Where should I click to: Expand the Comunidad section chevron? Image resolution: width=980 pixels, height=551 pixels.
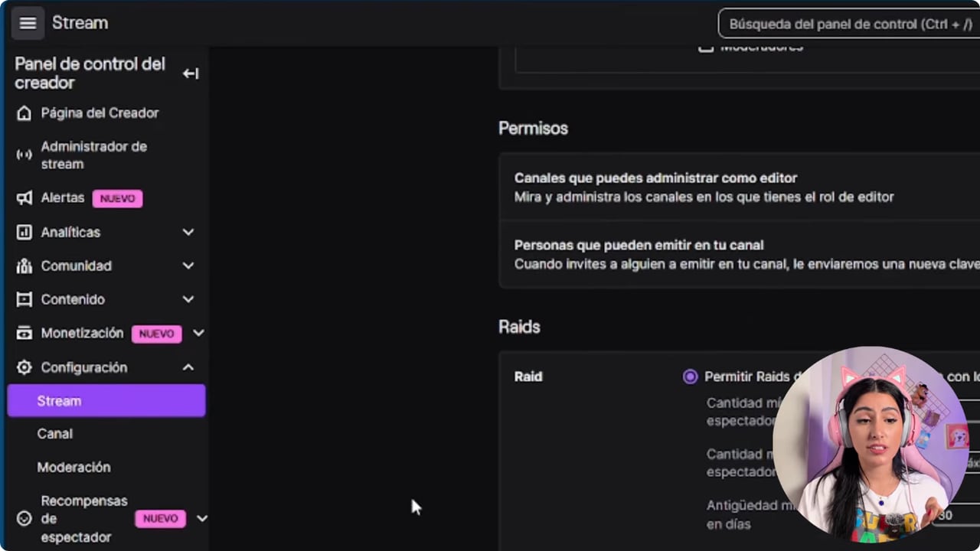[x=188, y=266]
